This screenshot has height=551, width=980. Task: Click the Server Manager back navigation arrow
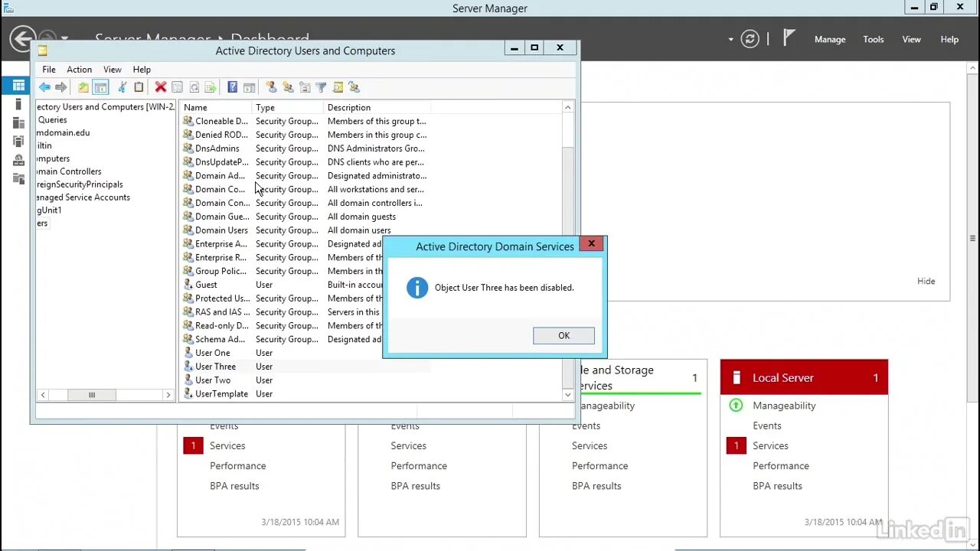(x=23, y=39)
